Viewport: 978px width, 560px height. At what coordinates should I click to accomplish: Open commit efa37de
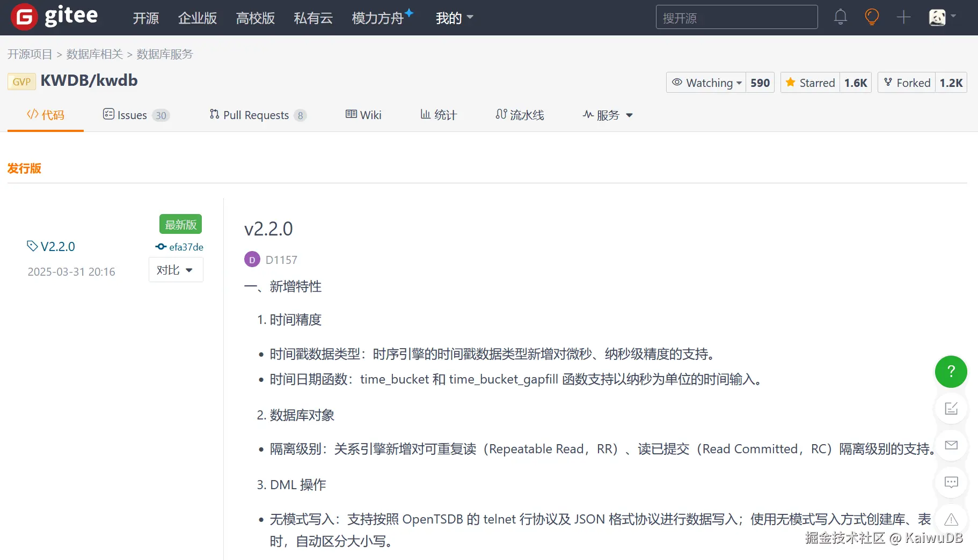tap(186, 247)
